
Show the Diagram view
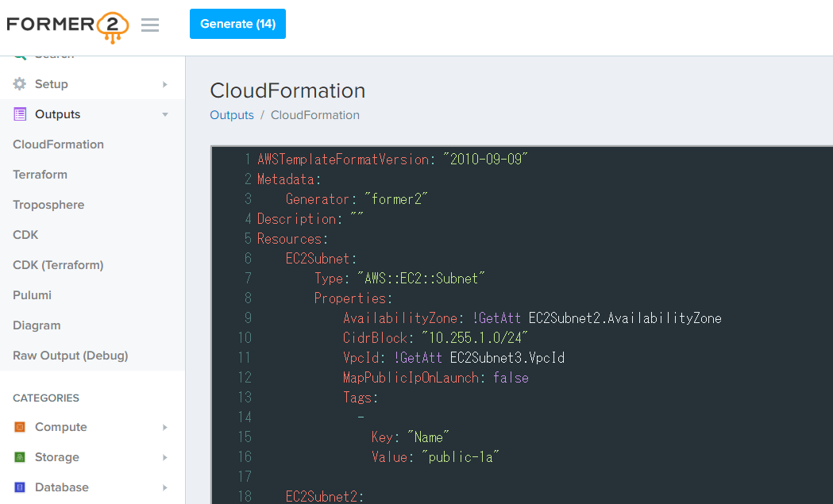(x=37, y=325)
